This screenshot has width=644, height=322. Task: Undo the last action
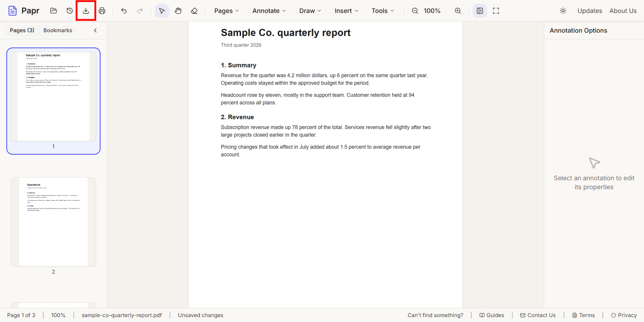click(x=124, y=11)
